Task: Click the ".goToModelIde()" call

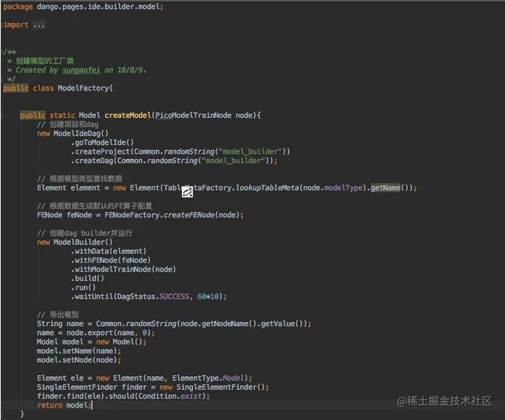Action: 102,143
